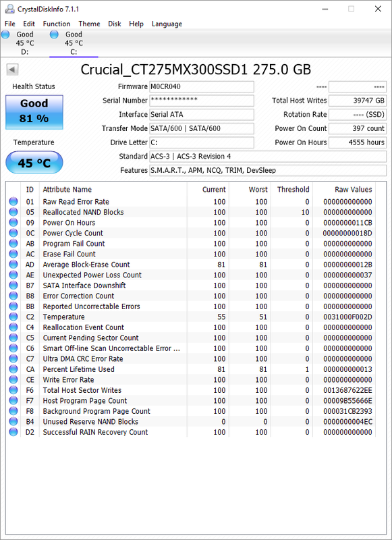Select the D: disk tab
The width and height of the screenshot is (392, 540).
[25, 43]
